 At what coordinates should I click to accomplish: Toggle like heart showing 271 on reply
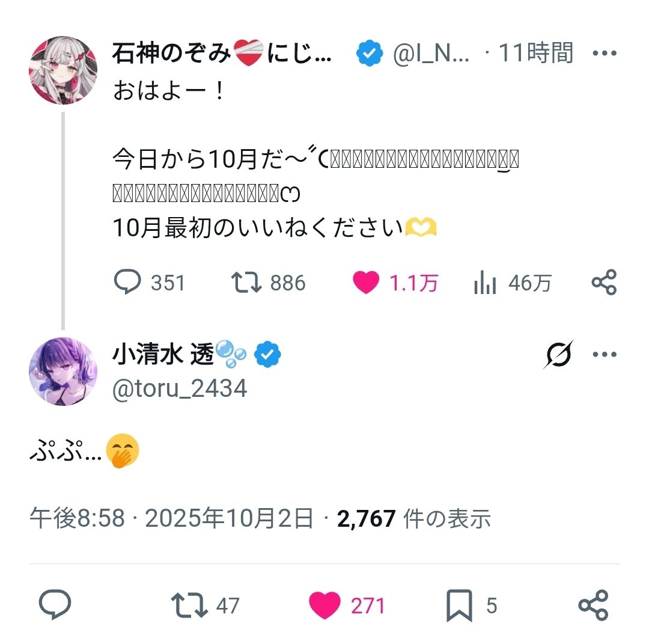pos(324,605)
